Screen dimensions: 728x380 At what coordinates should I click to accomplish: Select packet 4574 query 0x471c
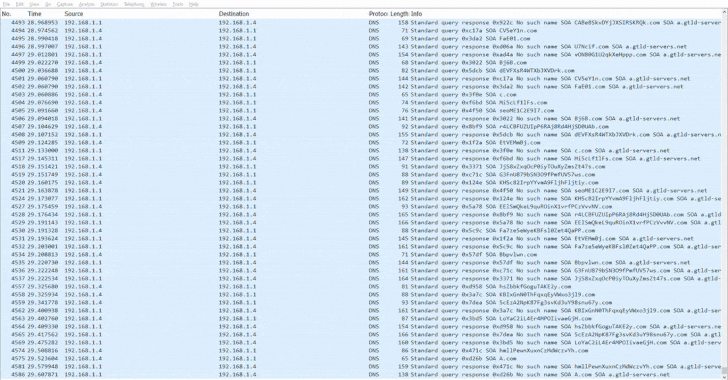coord(361,351)
